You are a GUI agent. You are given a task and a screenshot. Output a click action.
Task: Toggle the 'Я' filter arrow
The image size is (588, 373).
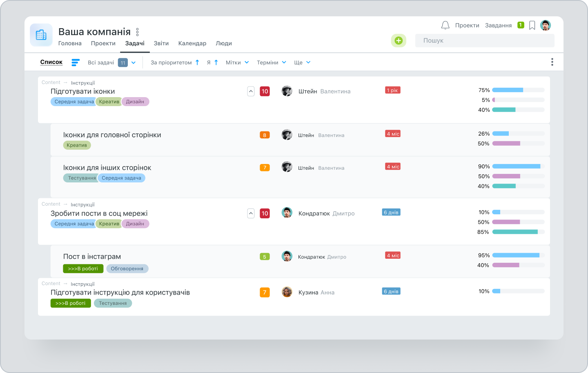[x=216, y=62]
